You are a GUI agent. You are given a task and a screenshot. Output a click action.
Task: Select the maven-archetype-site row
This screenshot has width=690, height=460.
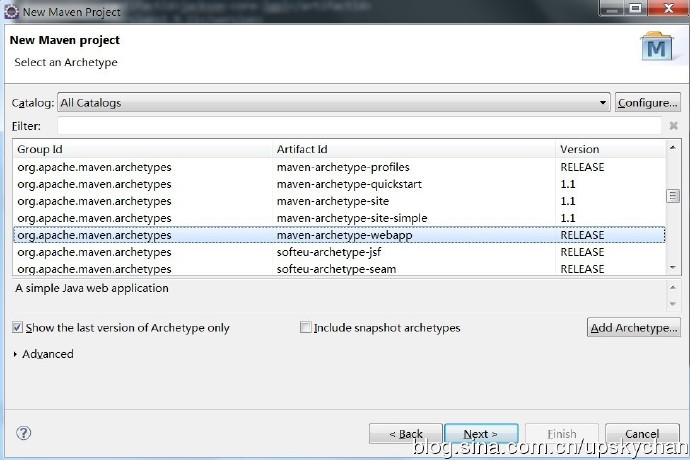pos(339,201)
